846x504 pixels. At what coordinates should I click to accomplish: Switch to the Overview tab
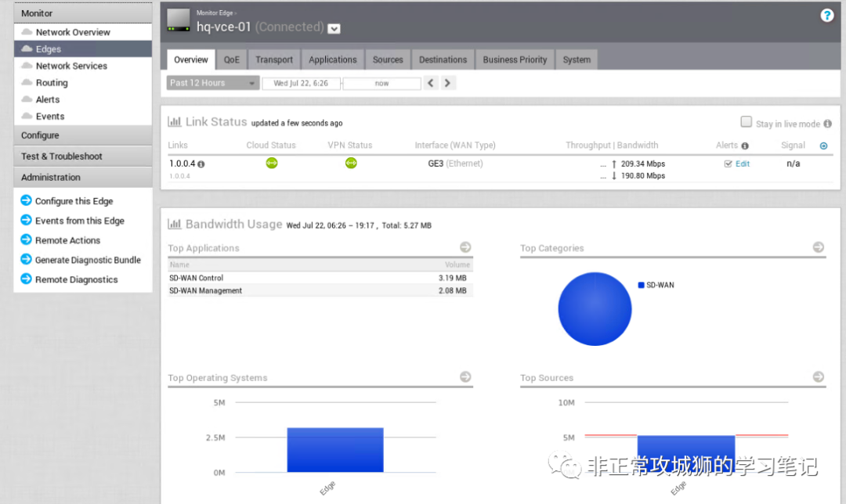[x=191, y=59]
